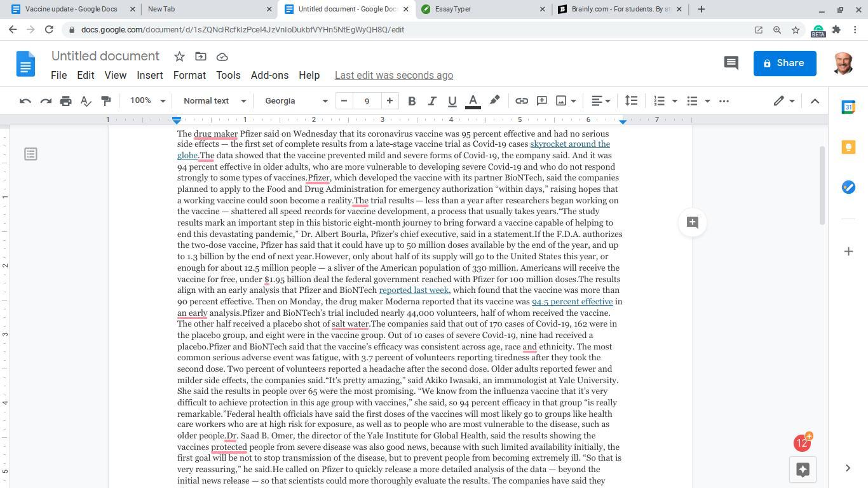Open More toolbar options ellipsis
Screen dimensions: 868x488
724,101
